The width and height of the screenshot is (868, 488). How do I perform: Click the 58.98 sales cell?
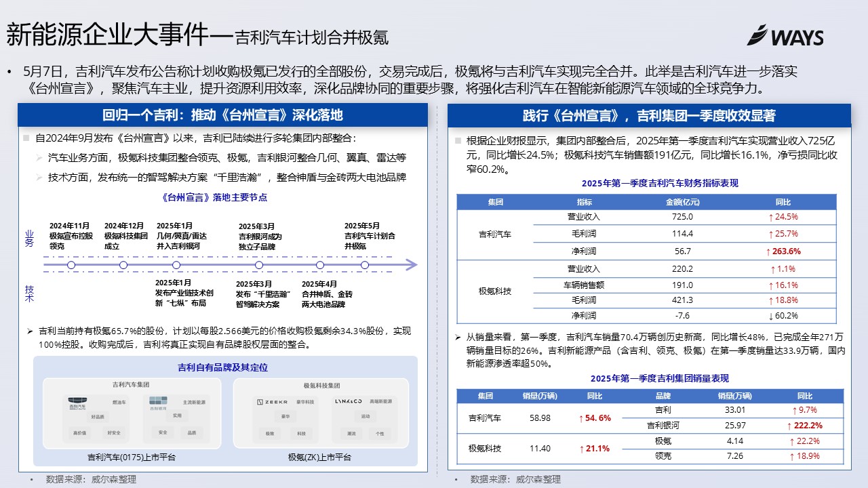[540, 418]
